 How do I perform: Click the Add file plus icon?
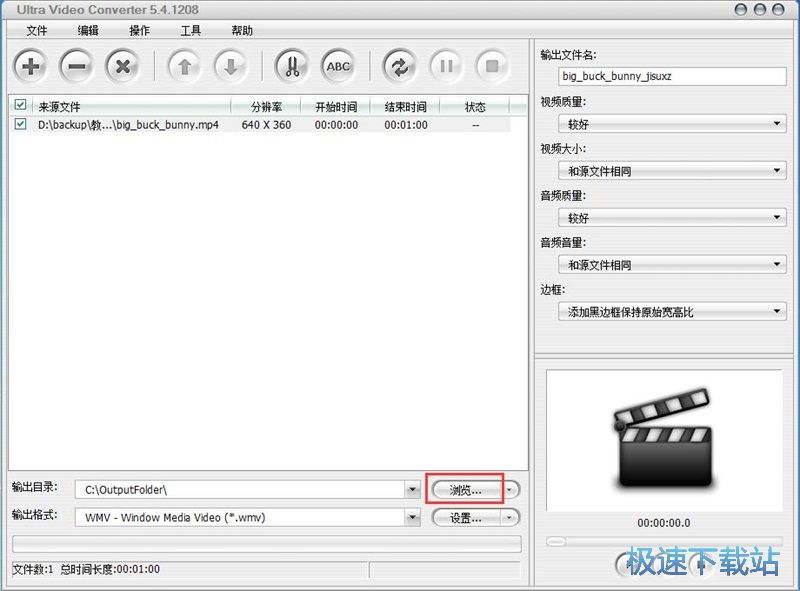31,66
